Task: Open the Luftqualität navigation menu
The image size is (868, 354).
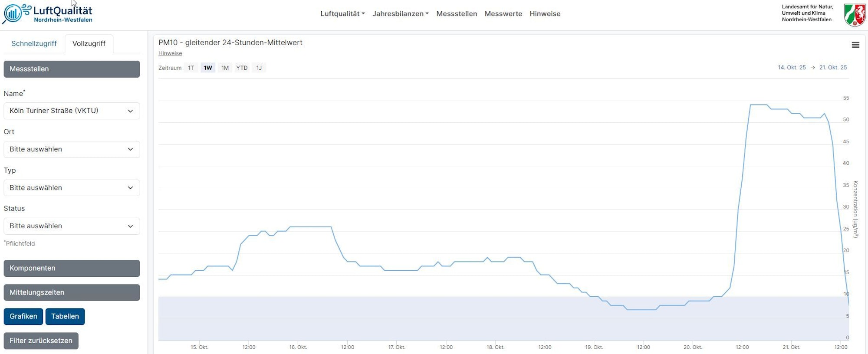Action: point(342,14)
